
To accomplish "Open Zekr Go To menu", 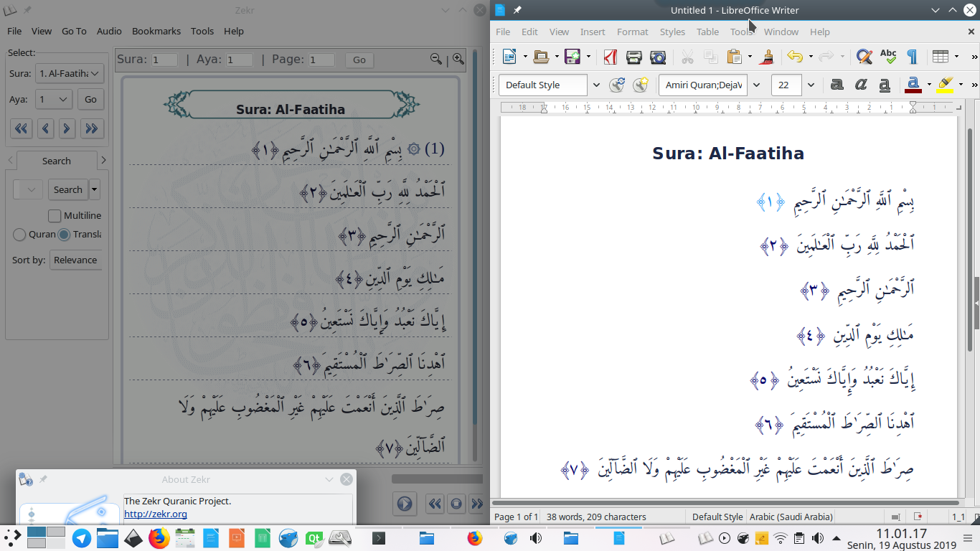I will pos(74,31).
